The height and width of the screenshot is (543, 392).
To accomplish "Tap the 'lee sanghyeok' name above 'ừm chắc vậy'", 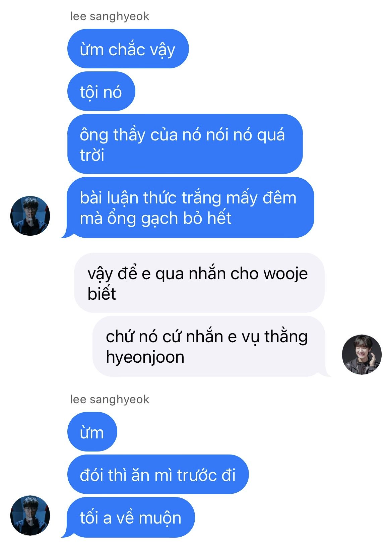I will click(110, 16).
